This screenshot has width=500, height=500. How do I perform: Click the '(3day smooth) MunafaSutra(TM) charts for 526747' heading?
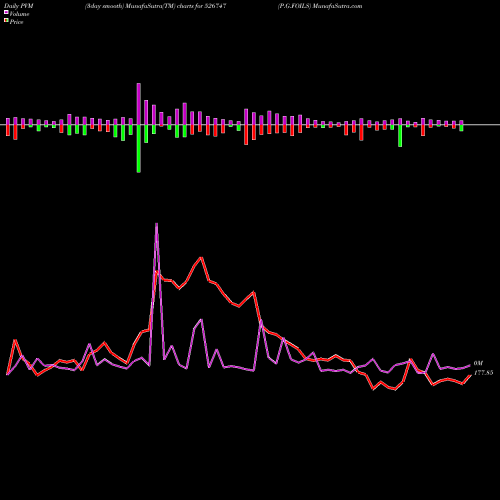156,6
